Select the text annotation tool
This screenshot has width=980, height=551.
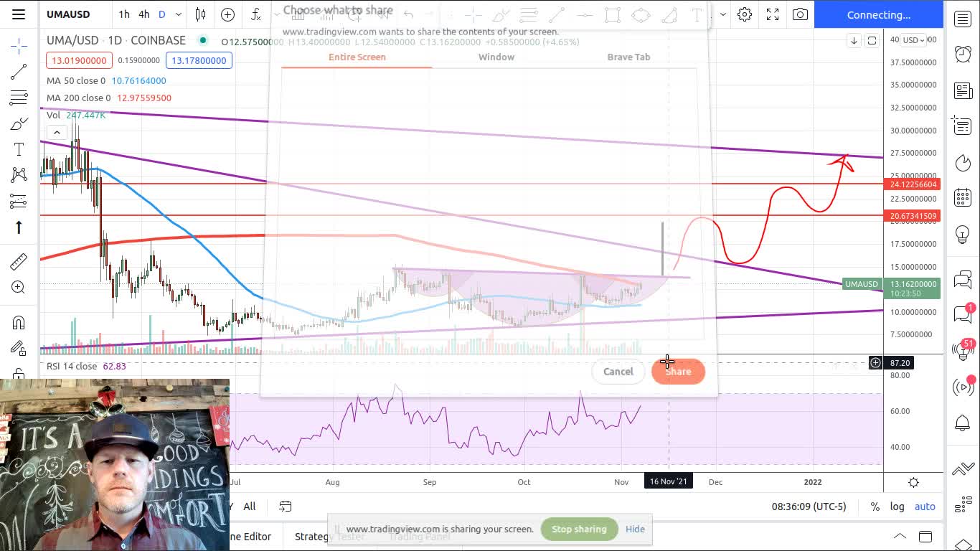pos(19,149)
